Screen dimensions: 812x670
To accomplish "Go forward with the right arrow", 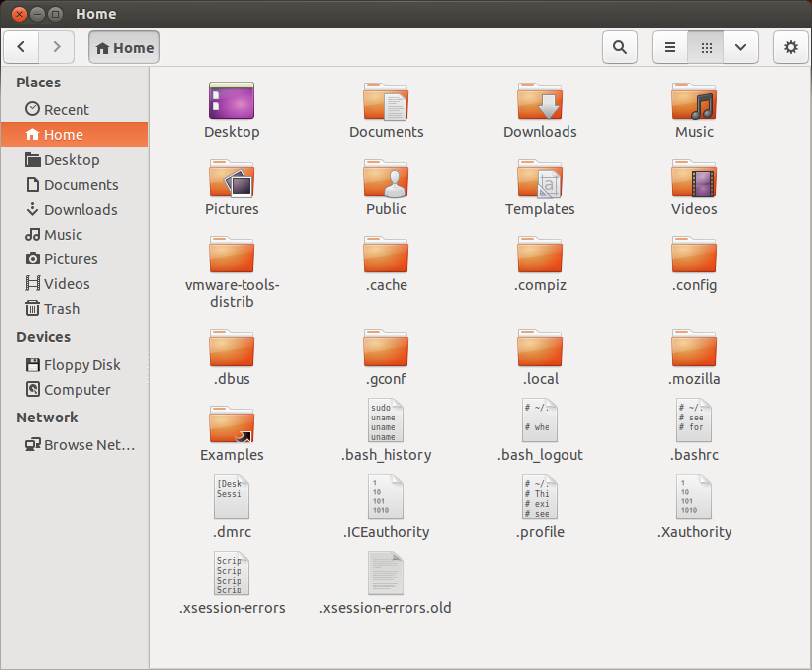I will click(x=57, y=47).
